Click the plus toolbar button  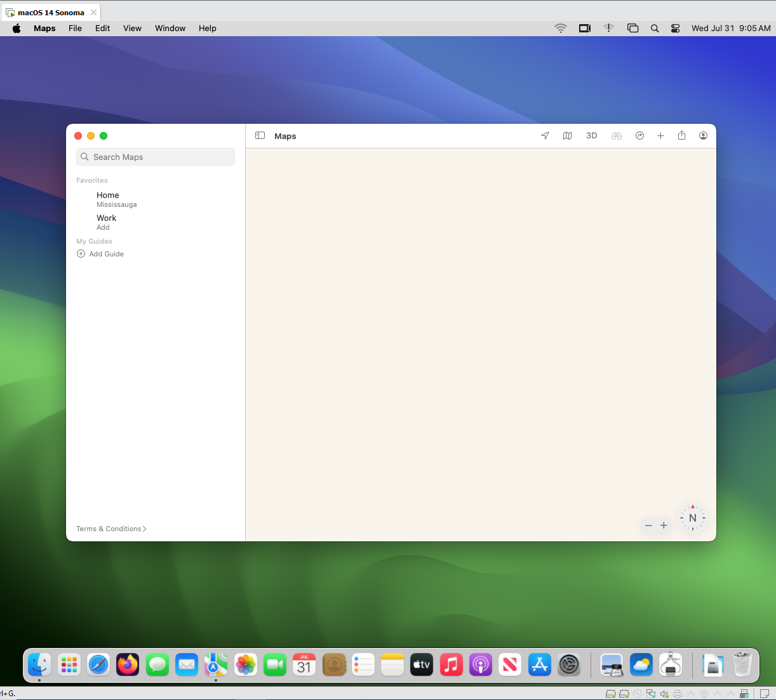click(660, 136)
